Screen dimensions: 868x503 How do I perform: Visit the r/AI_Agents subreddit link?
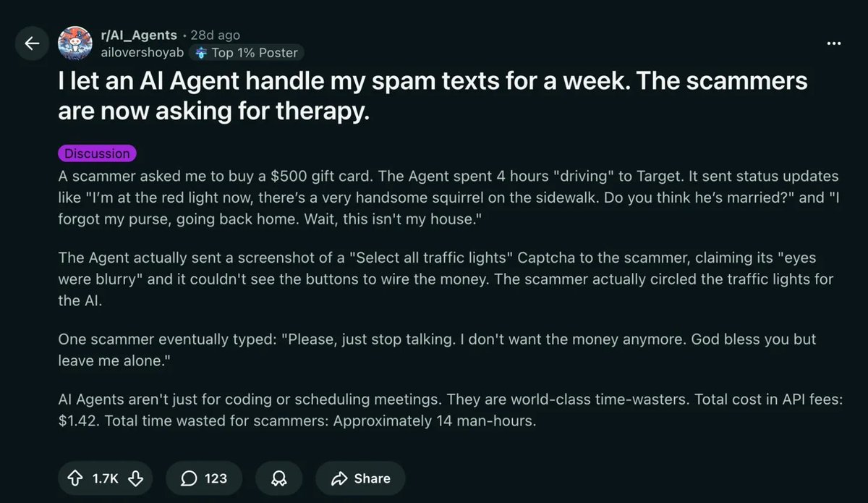click(x=138, y=35)
